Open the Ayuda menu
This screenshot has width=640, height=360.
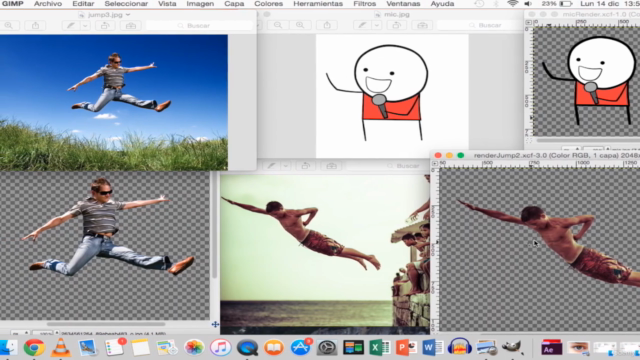click(442, 4)
